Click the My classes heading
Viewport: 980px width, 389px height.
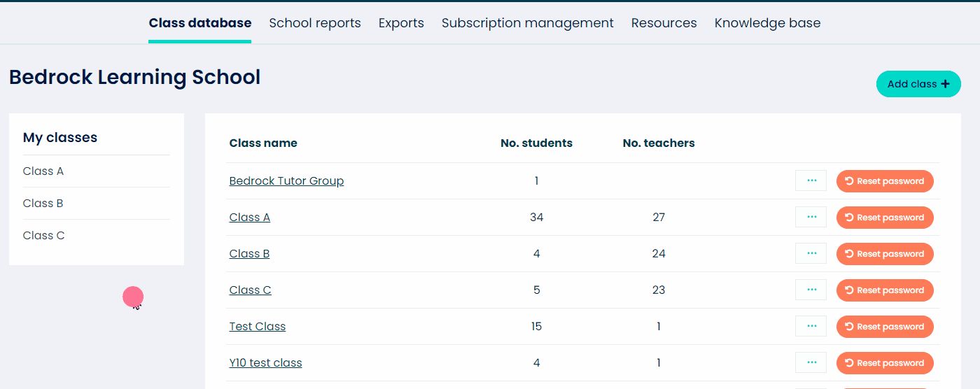point(60,138)
